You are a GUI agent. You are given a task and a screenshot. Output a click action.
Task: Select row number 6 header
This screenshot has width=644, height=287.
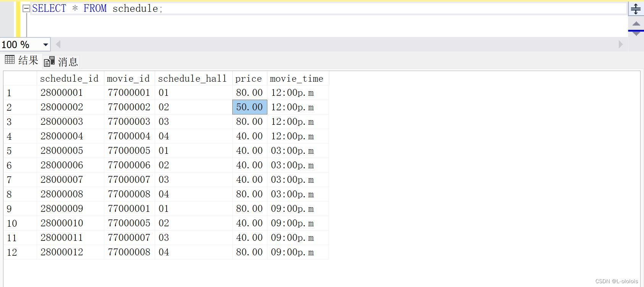click(20, 165)
